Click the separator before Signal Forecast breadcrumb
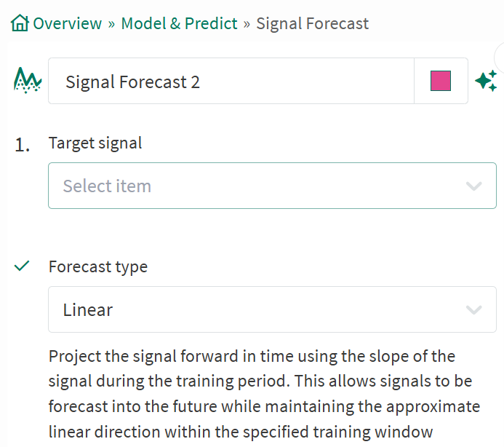This screenshot has height=447, width=504. pyautogui.click(x=247, y=23)
